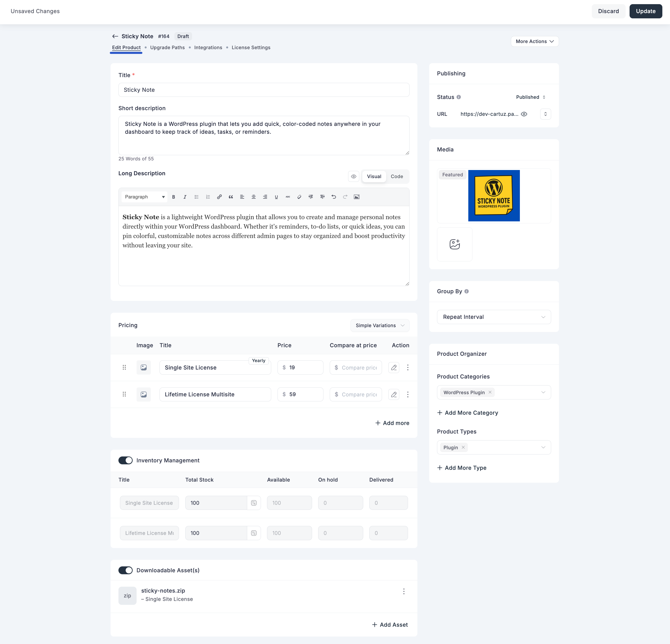Insert a link in the long description

219,197
